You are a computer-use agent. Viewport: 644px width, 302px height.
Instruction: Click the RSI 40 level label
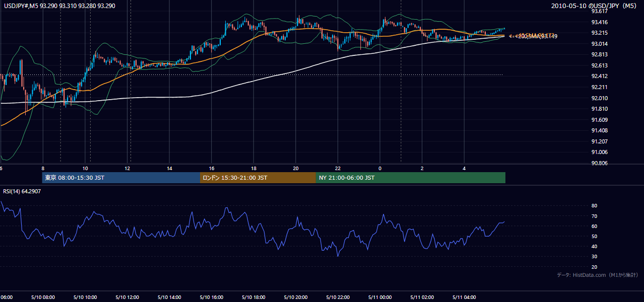(594, 246)
